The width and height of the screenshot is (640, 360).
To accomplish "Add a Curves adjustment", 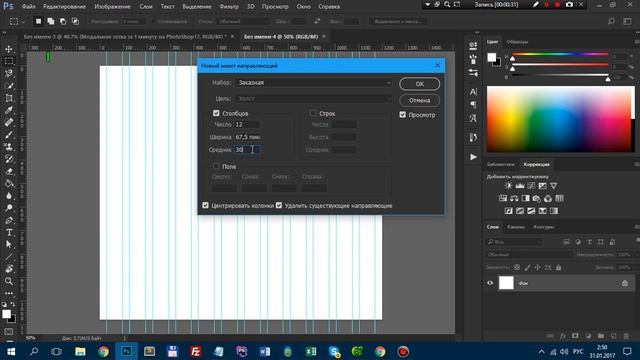I will tap(531, 186).
